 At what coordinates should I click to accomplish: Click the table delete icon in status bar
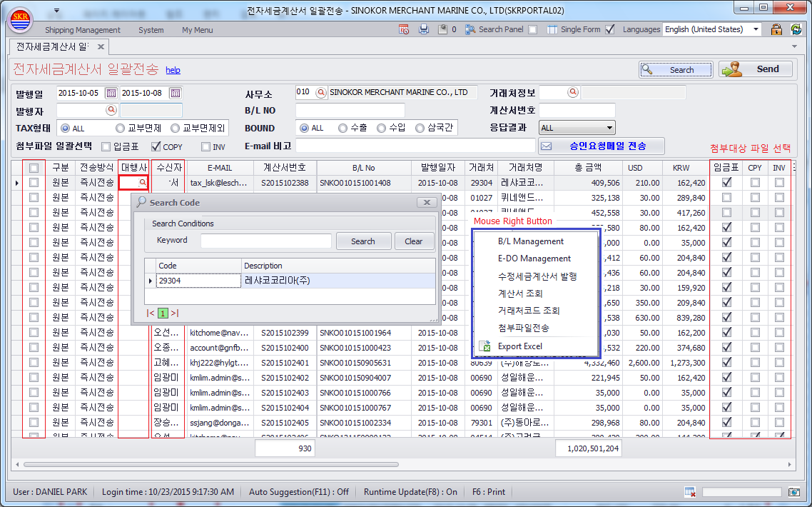pos(690,492)
